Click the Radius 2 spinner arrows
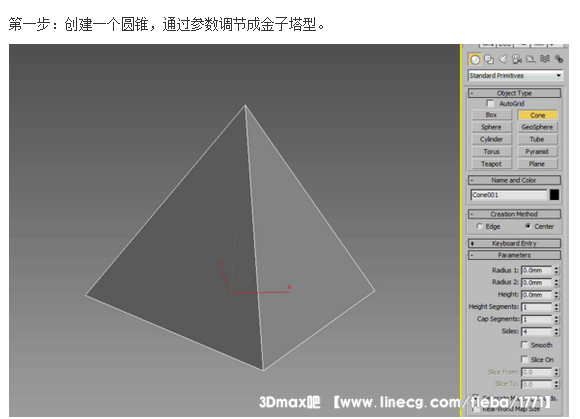 pos(556,283)
